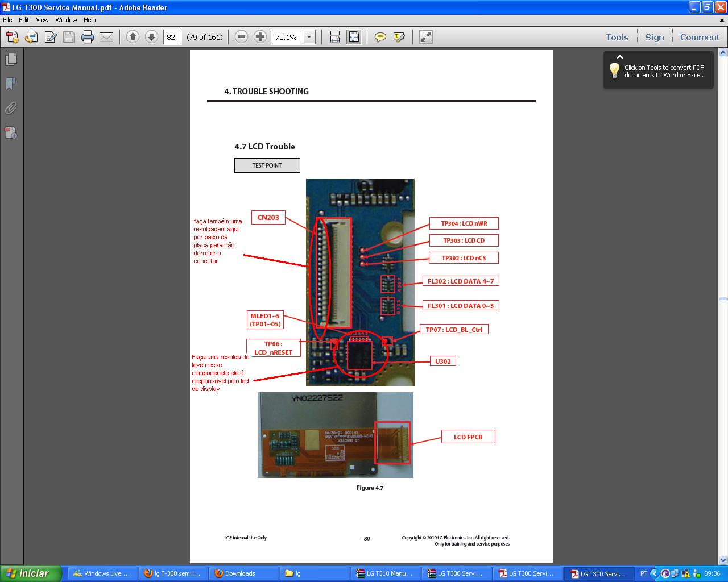Image resolution: width=728 pixels, height=582 pixels.
Task: Go to previous page with up arrow
Action: click(x=133, y=37)
